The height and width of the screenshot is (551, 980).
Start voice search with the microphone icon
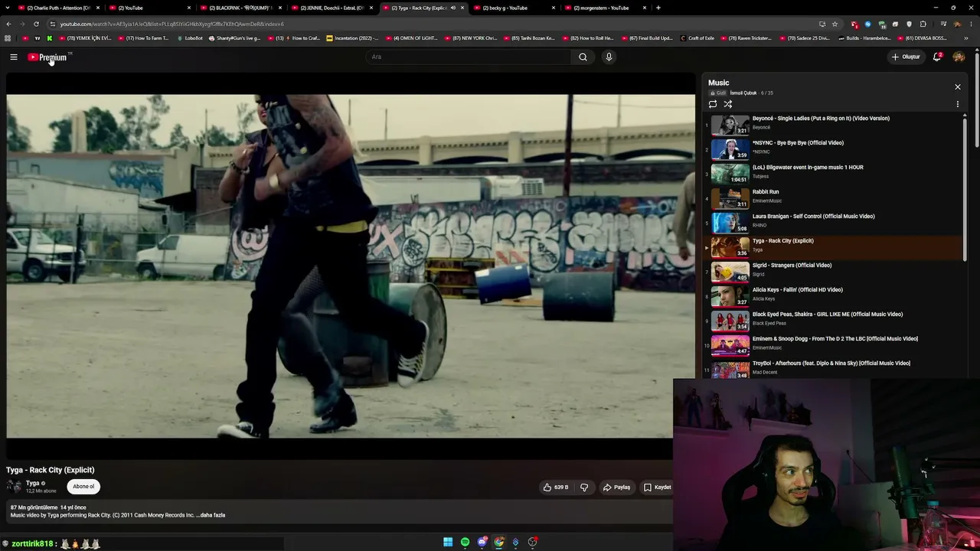609,57
